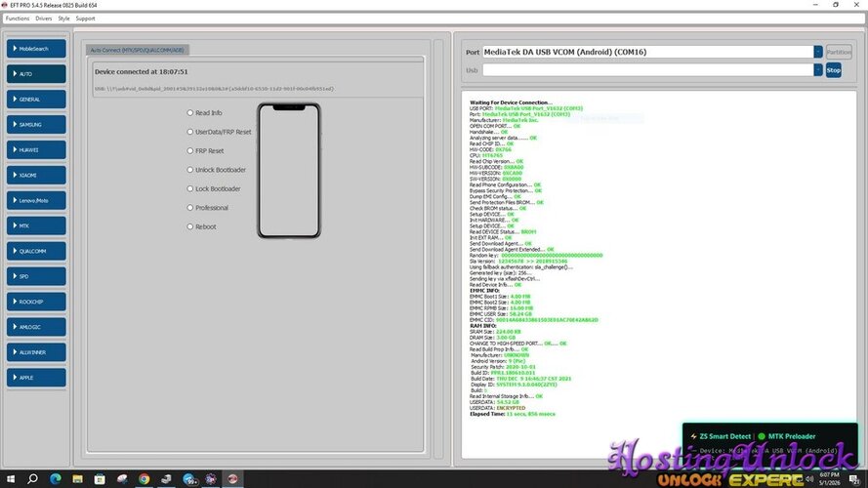
Task: Open the APPLE section button
Action: (x=36, y=378)
